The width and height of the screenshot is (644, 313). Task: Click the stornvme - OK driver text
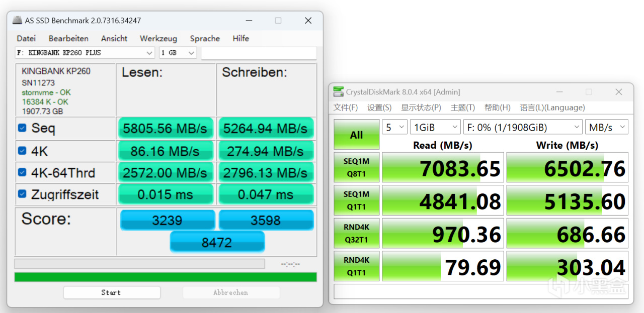click(x=46, y=92)
